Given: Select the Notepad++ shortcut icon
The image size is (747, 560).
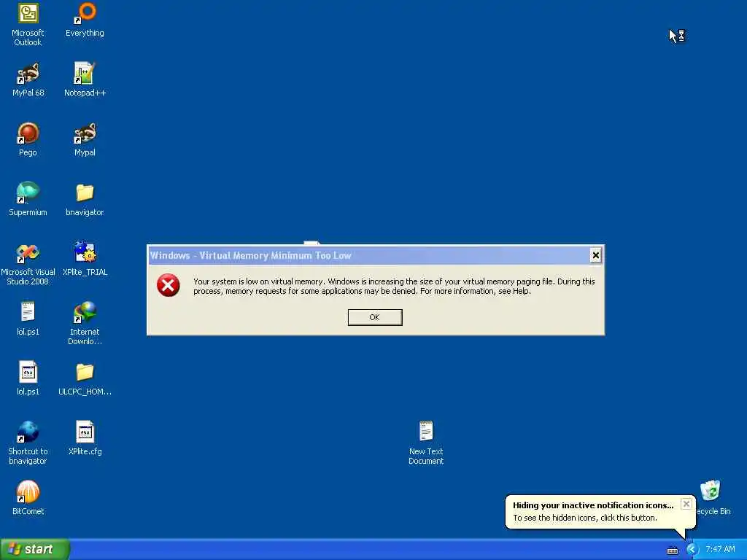Looking at the screenshot, I should 85,74.
